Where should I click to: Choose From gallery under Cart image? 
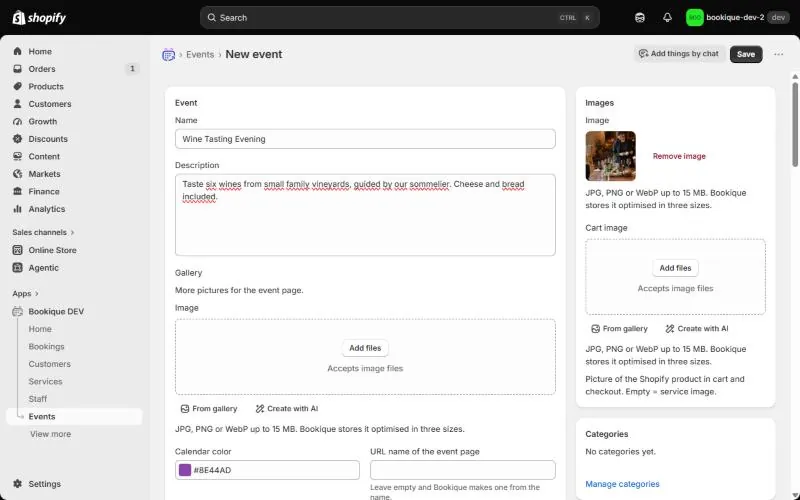[619, 329]
